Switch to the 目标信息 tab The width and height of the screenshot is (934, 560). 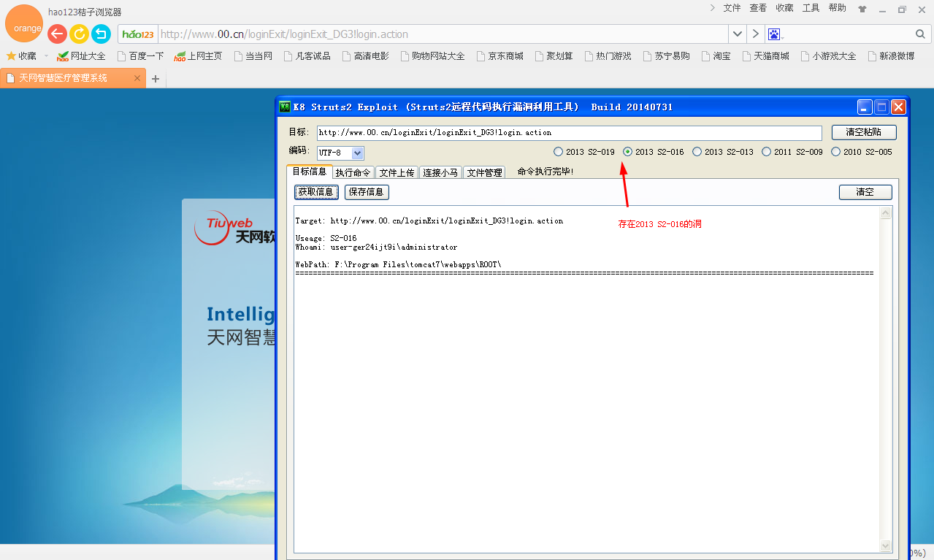point(309,172)
